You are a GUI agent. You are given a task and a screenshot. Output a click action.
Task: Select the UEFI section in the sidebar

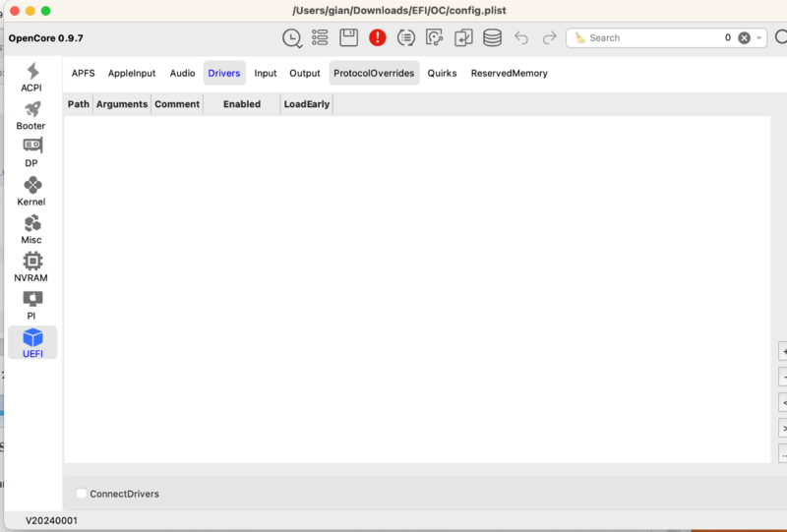[32, 343]
